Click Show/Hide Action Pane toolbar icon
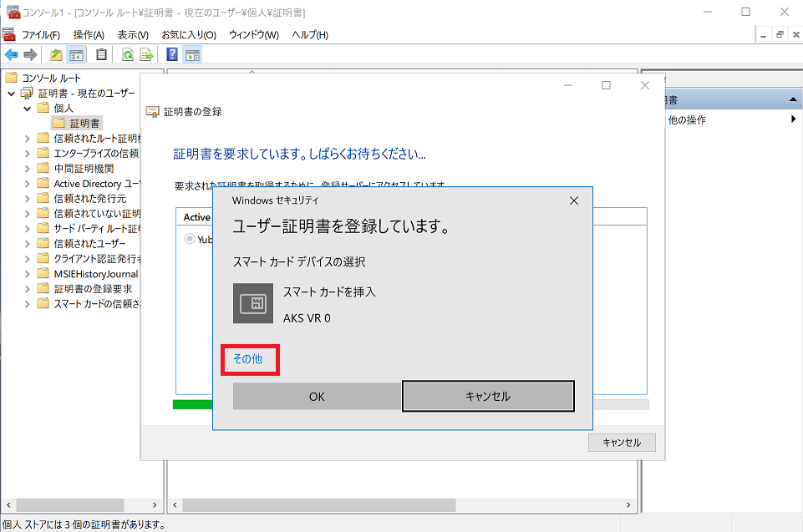The width and height of the screenshot is (803, 532). tap(192, 55)
